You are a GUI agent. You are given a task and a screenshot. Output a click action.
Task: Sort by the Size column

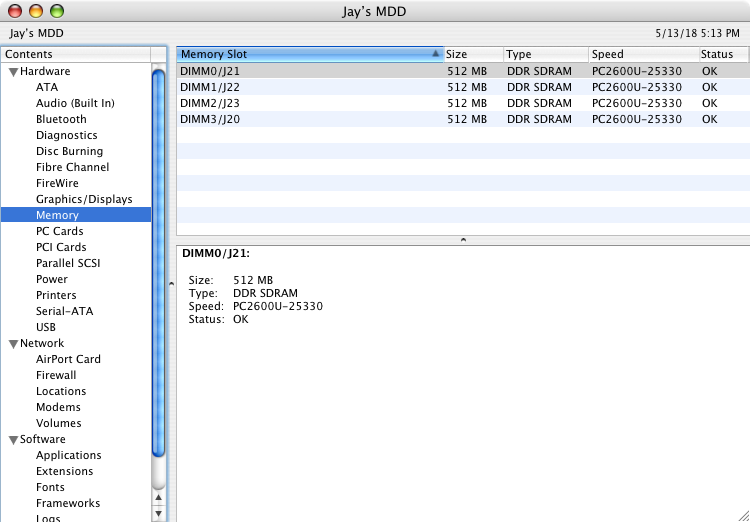click(x=472, y=54)
